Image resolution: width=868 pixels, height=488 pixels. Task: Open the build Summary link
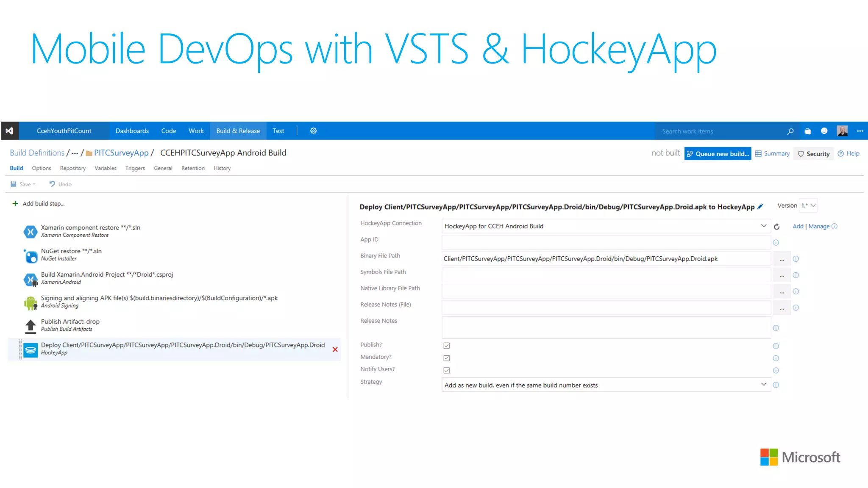(x=773, y=154)
